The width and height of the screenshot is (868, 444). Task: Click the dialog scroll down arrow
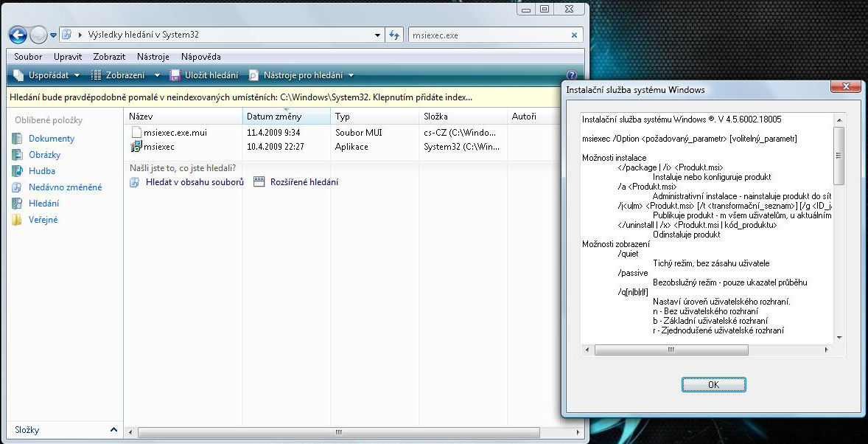839,338
